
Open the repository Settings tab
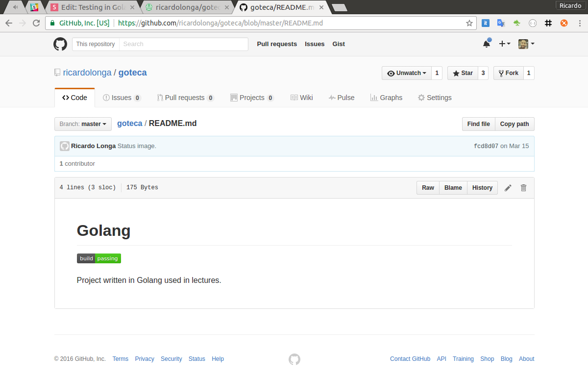(435, 98)
